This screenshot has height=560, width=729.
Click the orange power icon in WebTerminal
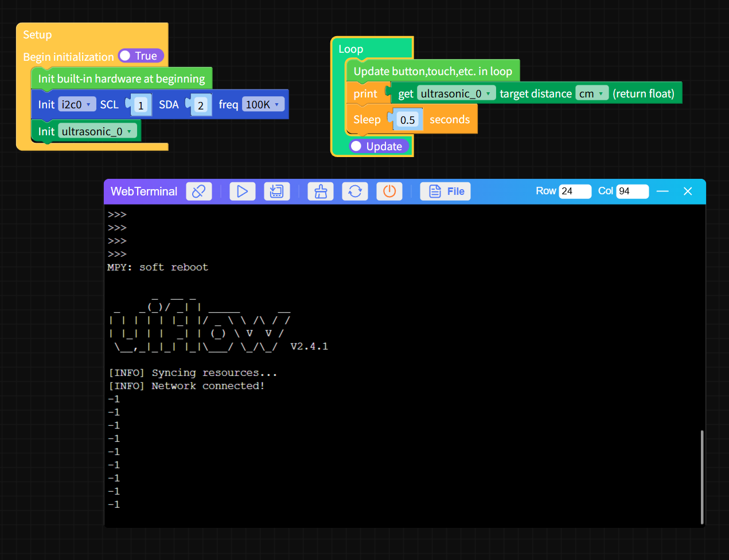click(389, 191)
